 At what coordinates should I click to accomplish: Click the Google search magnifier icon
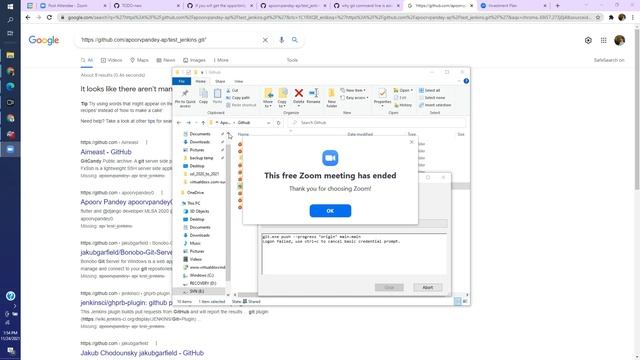[295, 40]
